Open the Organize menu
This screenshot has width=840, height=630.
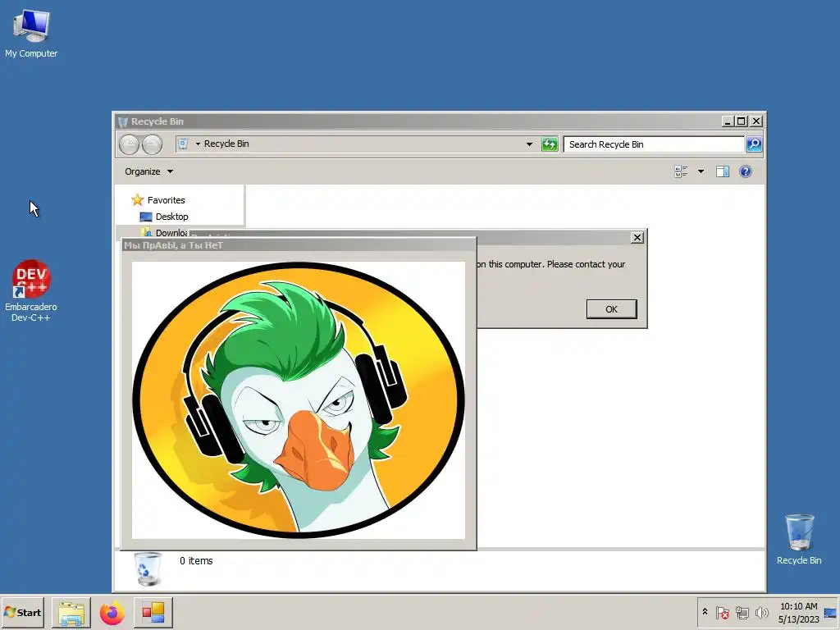(x=148, y=171)
